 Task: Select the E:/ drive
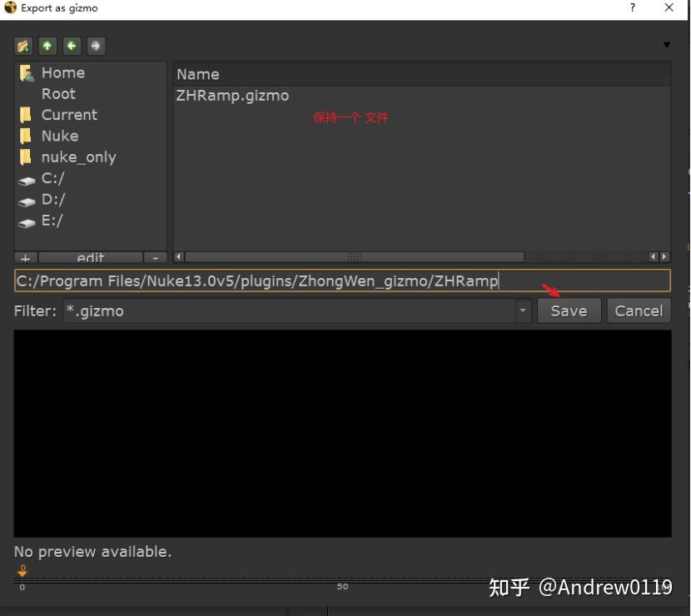click(52, 220)
